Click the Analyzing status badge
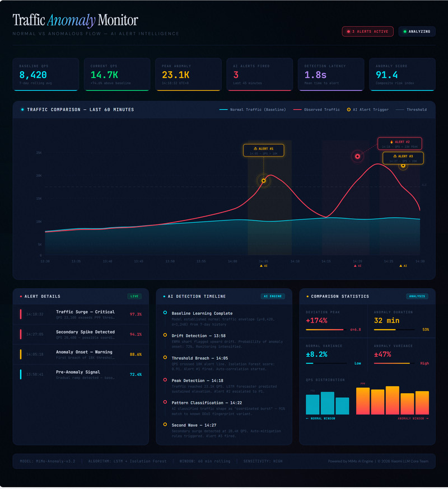The height and width of the screenshot is (489, 448). pyautogui.click(x=417, y=31)
